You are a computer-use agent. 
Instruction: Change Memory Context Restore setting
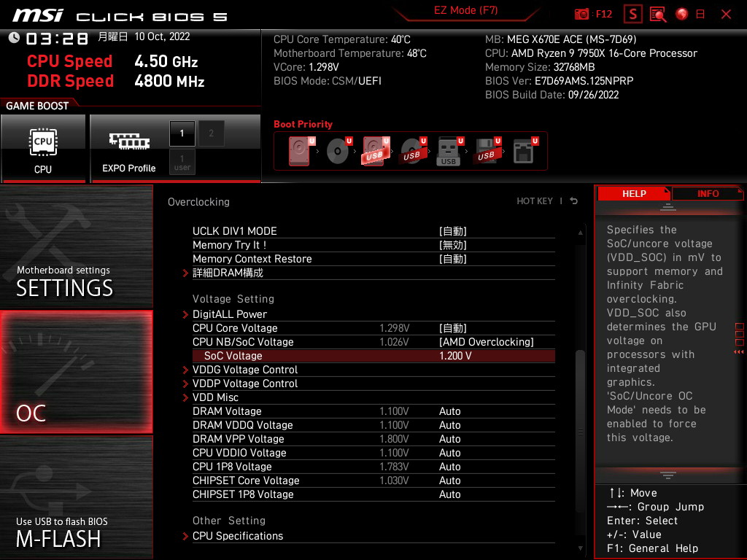pos(452,259)
